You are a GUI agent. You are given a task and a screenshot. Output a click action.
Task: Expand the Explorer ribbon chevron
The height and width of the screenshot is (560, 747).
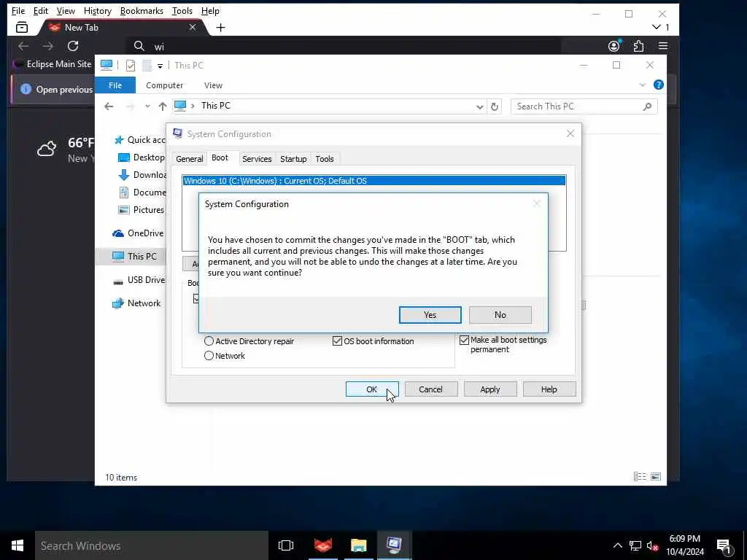coord(642,85)
